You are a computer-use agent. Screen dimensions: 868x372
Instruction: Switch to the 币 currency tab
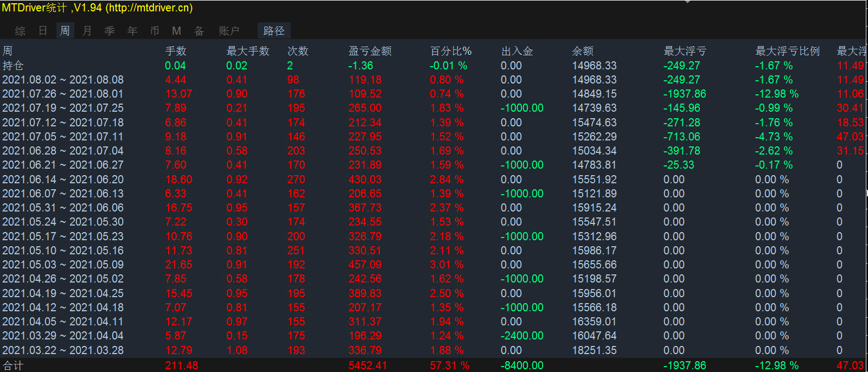point(155,31)
